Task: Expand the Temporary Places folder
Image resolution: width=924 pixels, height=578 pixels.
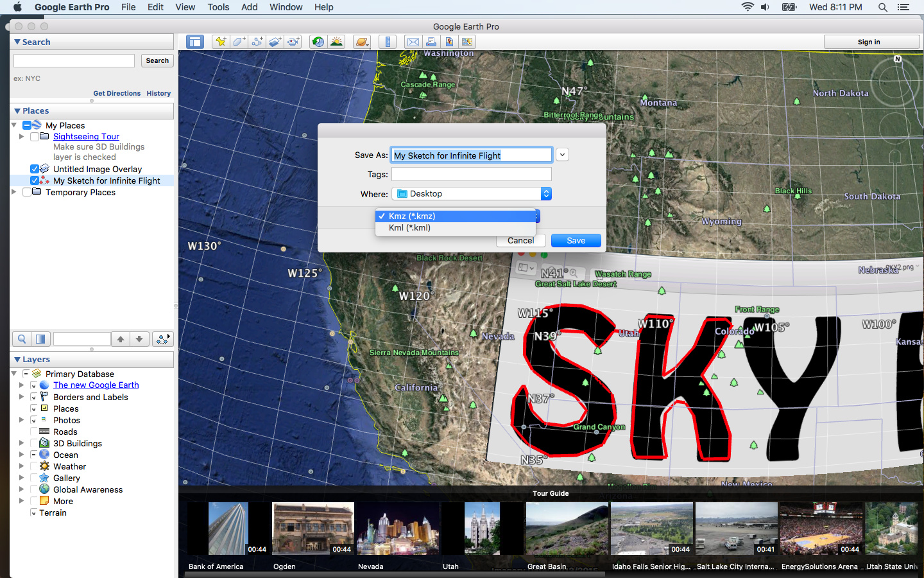Action: tap(14, 192)
